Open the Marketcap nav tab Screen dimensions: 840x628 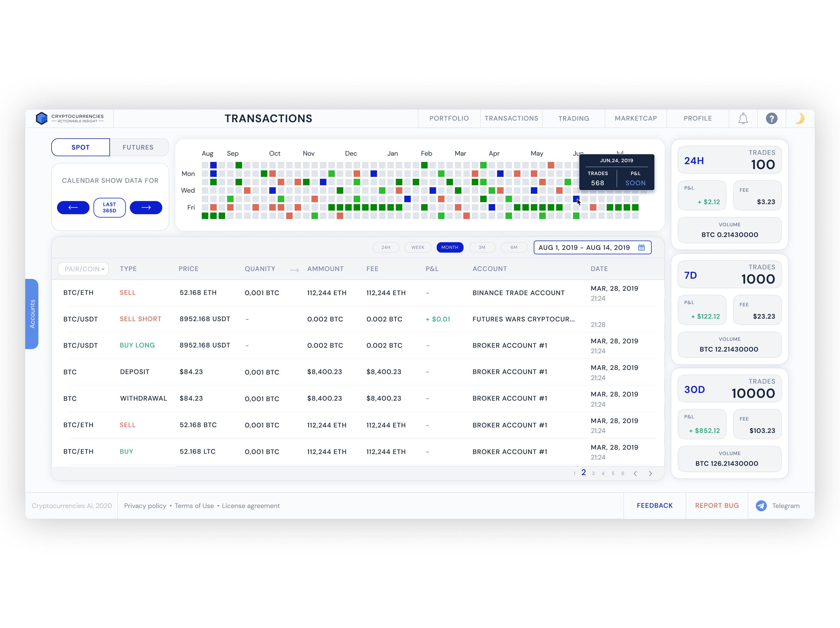coord(635,118)
